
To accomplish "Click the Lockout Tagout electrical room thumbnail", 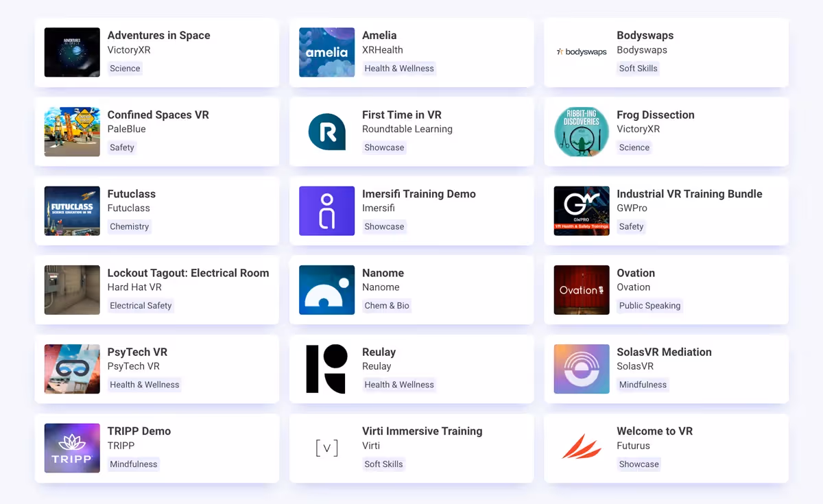I will (72, 290).
